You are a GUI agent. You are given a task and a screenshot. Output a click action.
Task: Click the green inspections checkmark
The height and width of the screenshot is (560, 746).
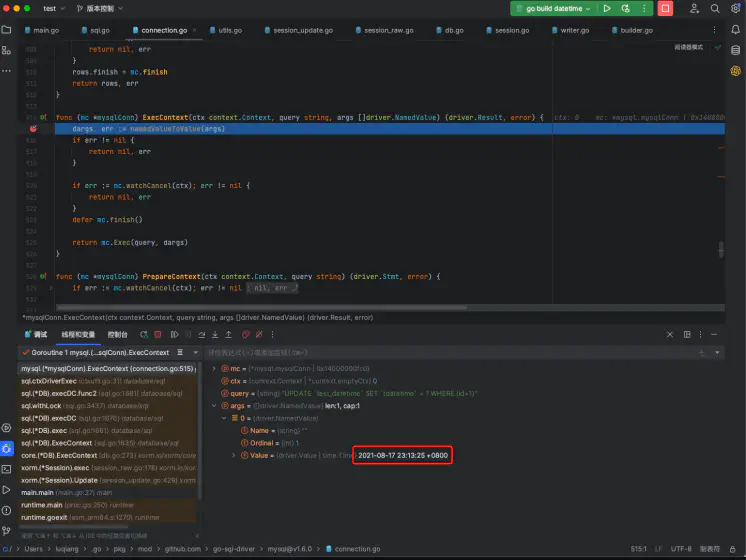click(717, 47)
